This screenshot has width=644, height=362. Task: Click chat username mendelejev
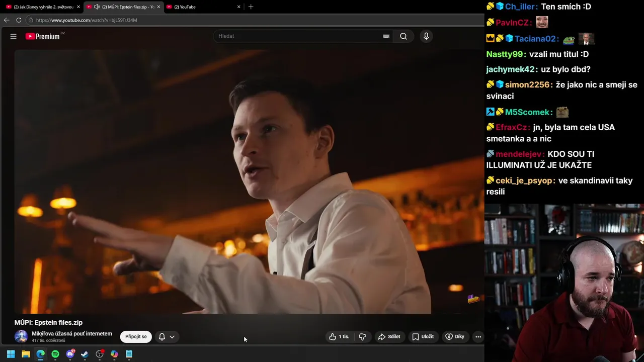click(520, 154)
